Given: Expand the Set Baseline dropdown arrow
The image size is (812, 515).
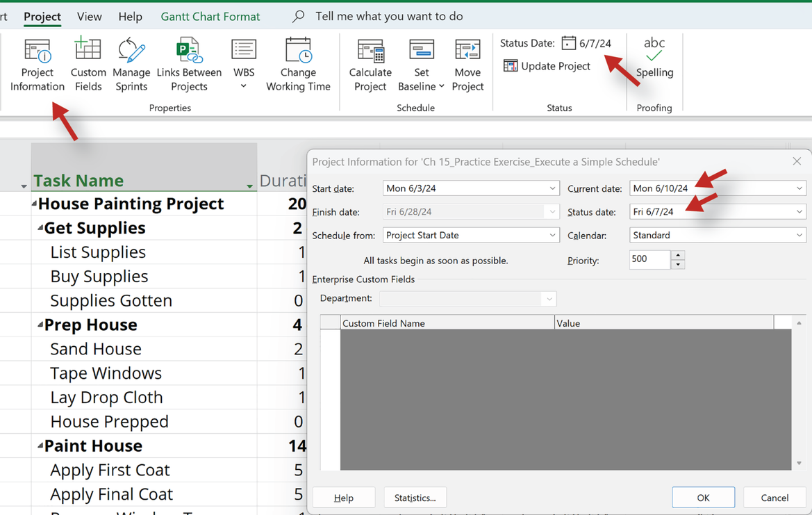Looking at the screenshot, I should coord(441,86).
